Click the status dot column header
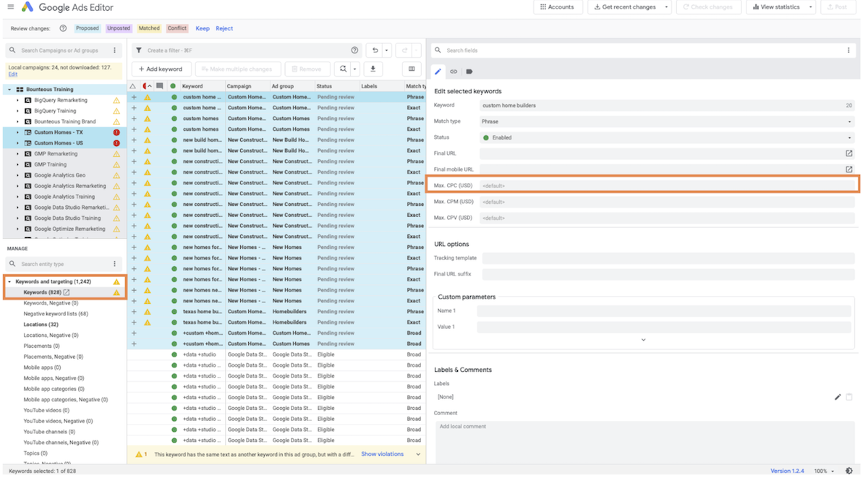Image resolution: width=868 pixels, height=486 pixels. tap(173, 86)
